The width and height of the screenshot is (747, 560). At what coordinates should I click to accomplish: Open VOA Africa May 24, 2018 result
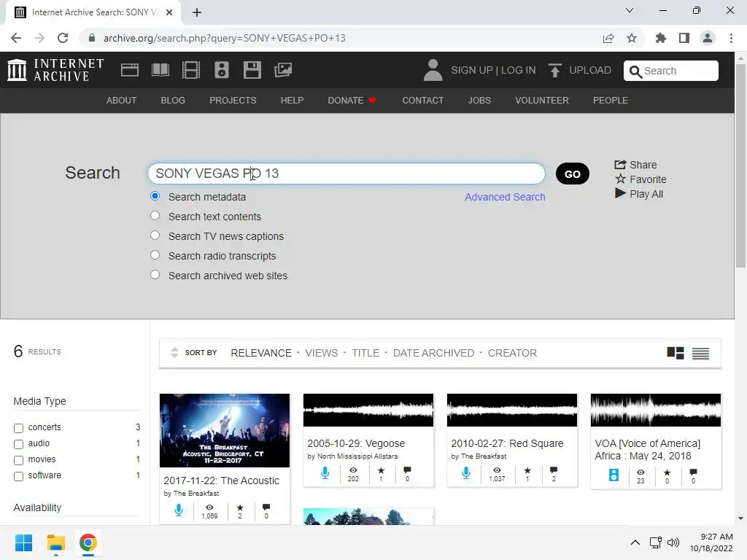tap(647, 449)
